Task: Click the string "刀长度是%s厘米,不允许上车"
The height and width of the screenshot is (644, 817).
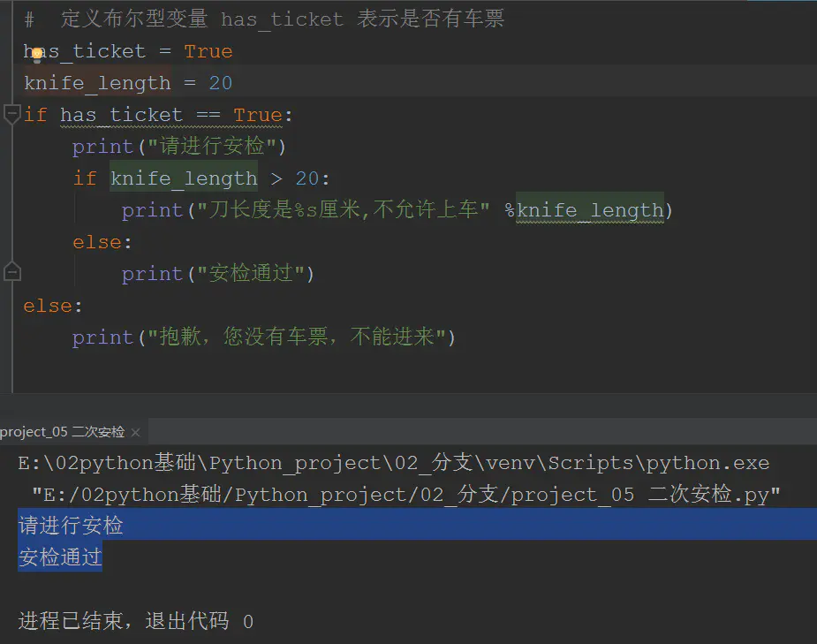Action: 343,210
